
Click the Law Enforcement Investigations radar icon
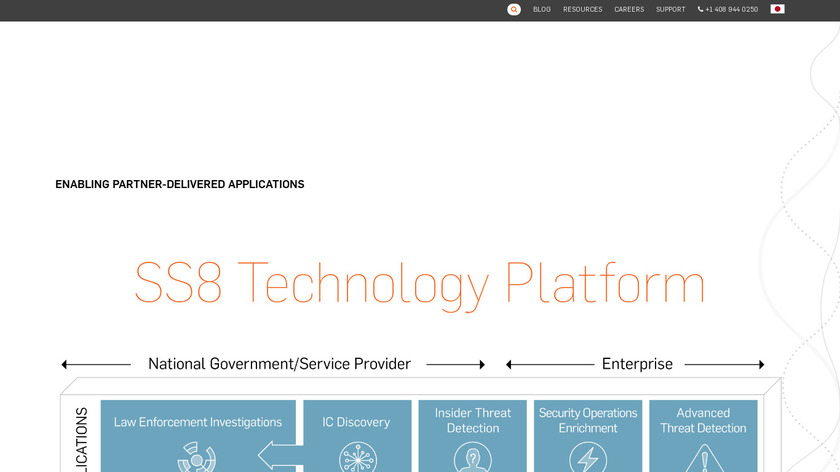[x=197, y=457]
